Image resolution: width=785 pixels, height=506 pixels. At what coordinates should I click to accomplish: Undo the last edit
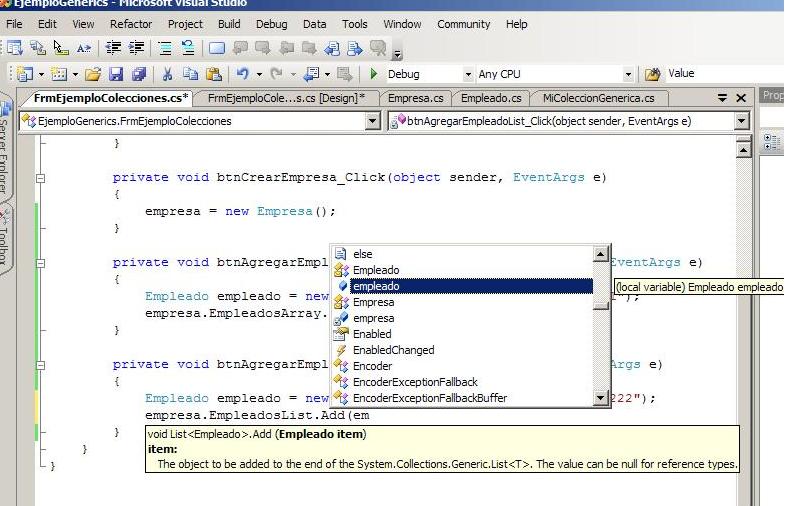243,74
